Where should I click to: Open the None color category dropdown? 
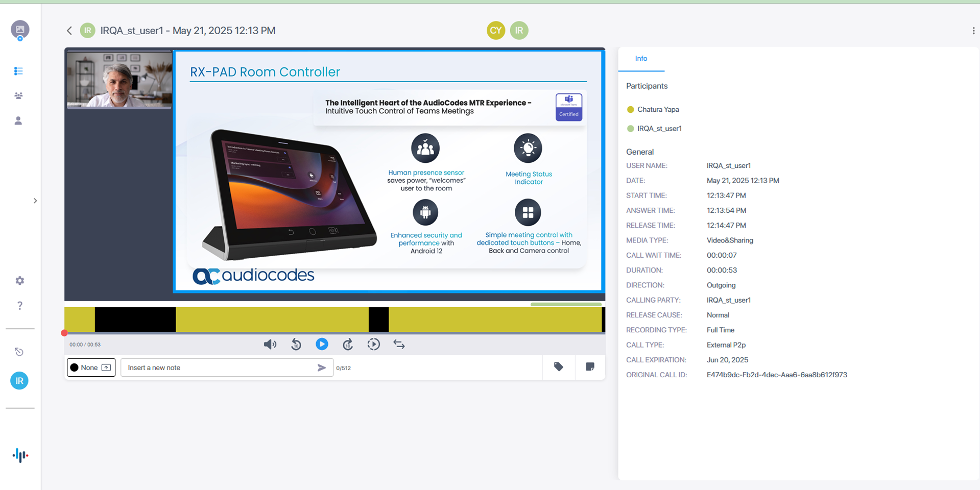click(x=91, y=367)
